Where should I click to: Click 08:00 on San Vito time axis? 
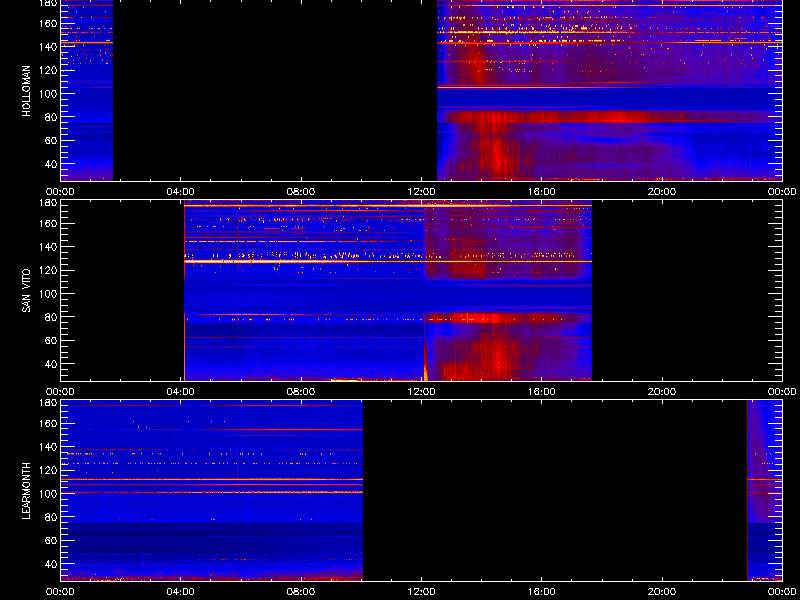pos(301,392)
